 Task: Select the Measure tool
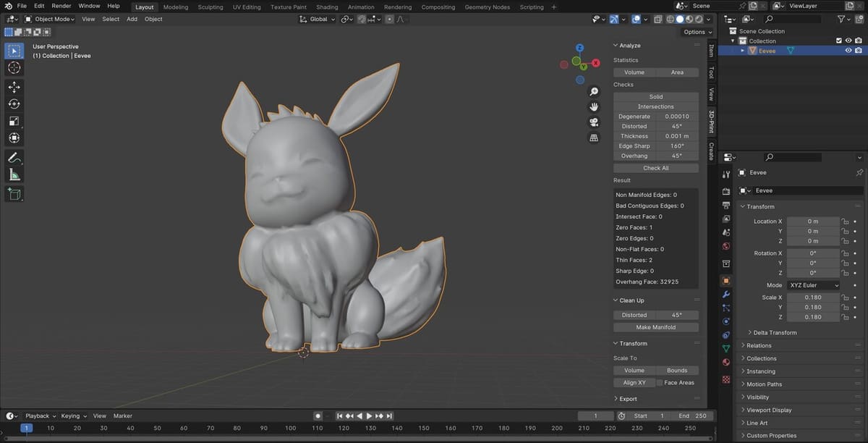coord(14,174)
